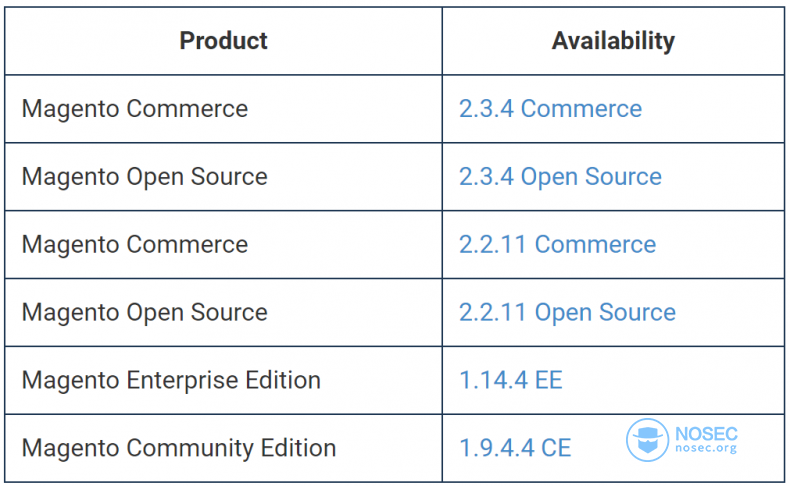Screen dimensions: 790x486
Task: Click the NOSEC circular mascot logo
Action: (x=647, y=440)
